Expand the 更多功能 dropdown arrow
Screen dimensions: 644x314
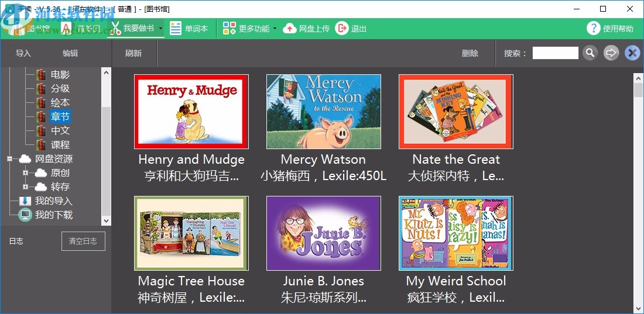pos(275,28)
